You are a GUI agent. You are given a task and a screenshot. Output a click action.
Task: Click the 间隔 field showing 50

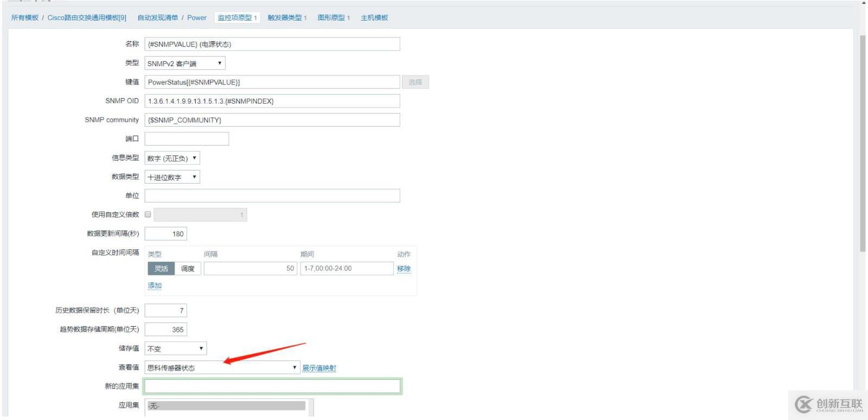click(x=251, y=269)
